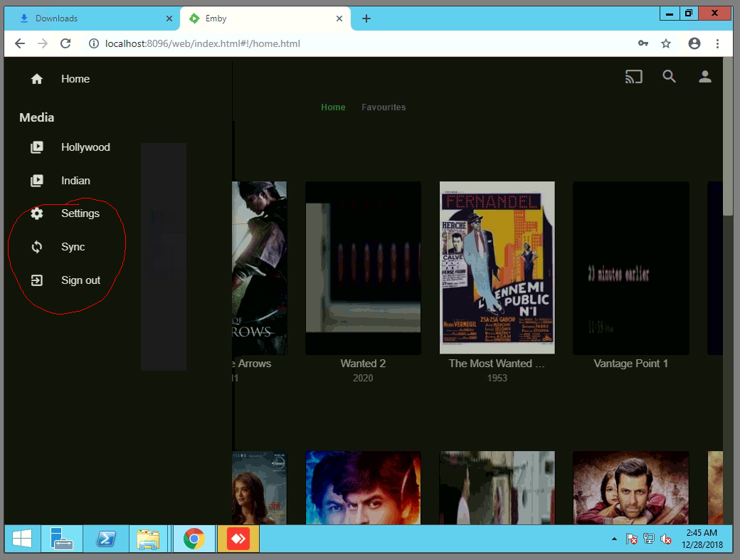Select the Favourites tab in Emby

point(384,107)
